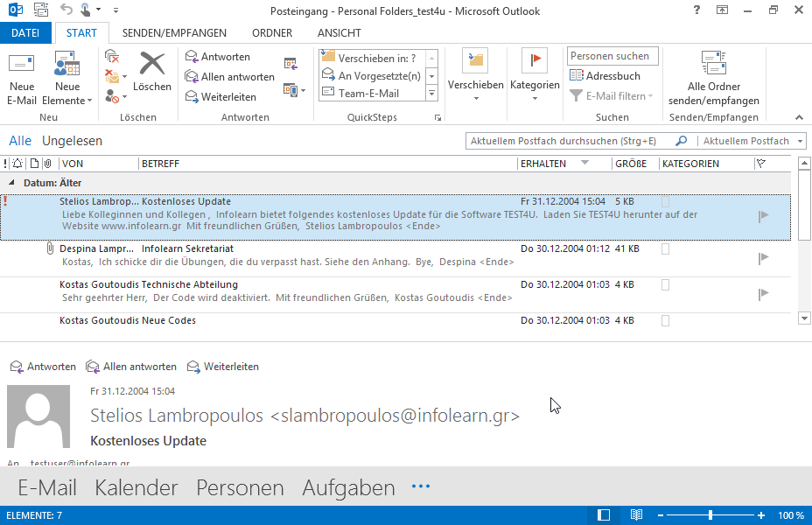Screen dimensions: 812x525
Task: Open the DATEI tab
Action: (x=25, y=32)
